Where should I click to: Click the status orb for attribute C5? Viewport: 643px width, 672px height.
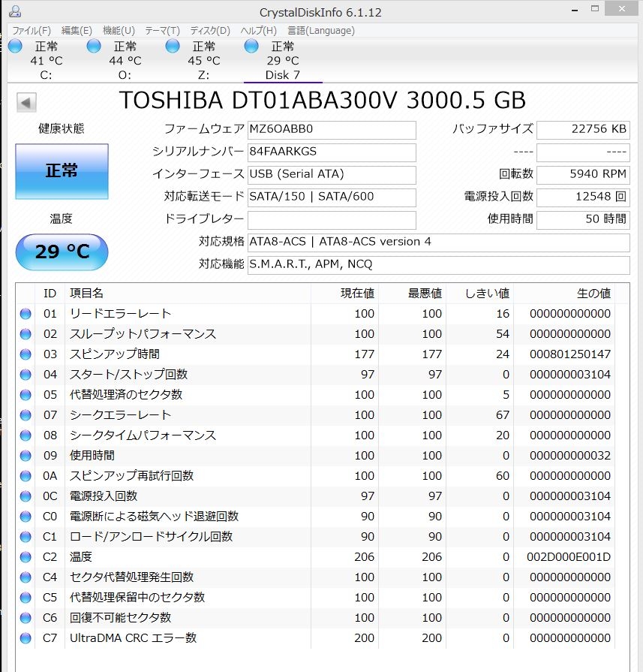point(26,598)
